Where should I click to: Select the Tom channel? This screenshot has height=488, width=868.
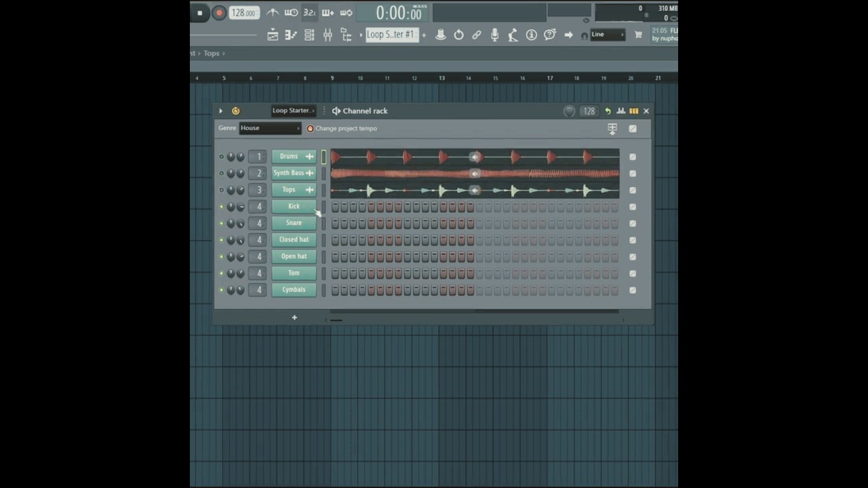294,273
